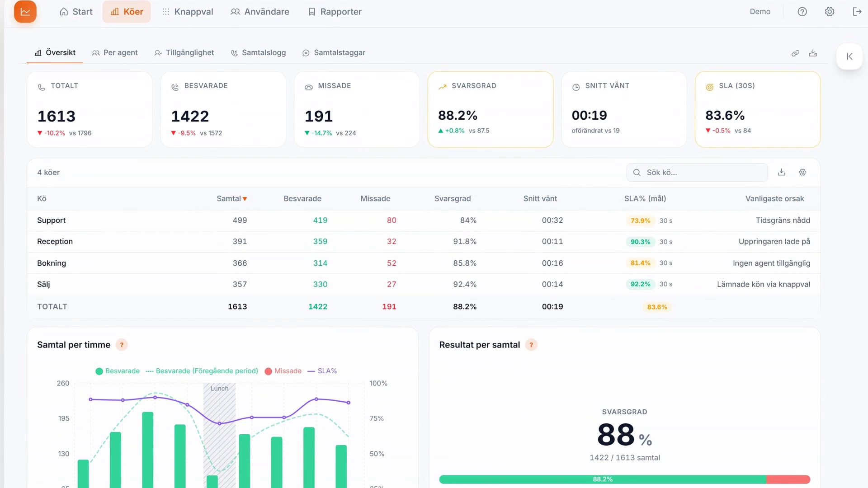
Task: Click in the Sök kö search field
Action: 697,173
